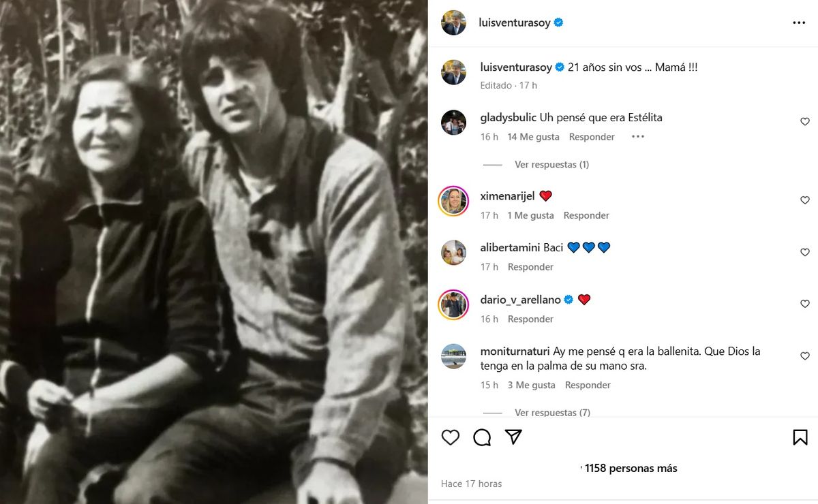Like gladysbulic's comment with the small heart
This screenshot has height=504, width=818.
(805, 122)
